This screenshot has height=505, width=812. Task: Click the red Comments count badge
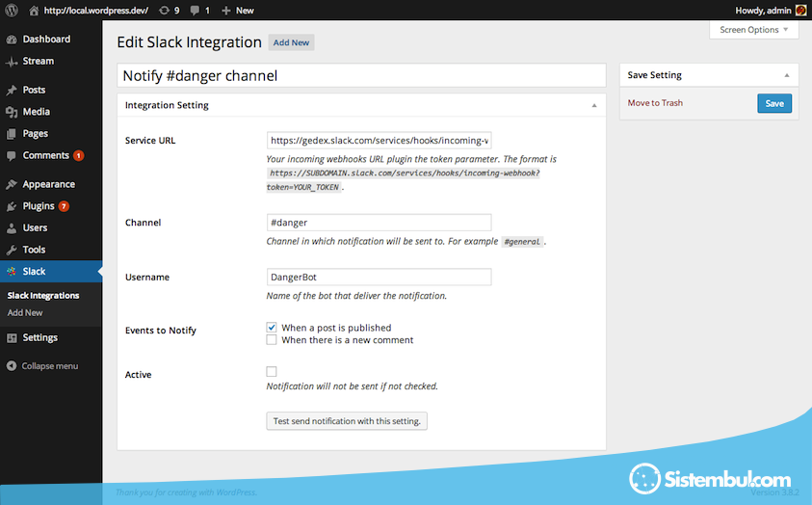tap(79, 155)
